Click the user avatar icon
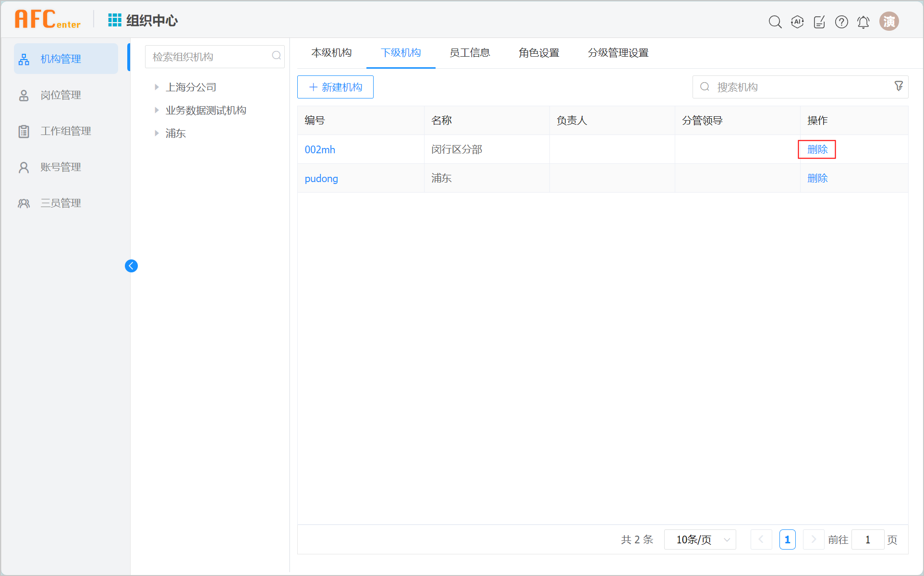The width and height of the screenshot is (924, 576). pyautogui.click(x=889, y=22)
